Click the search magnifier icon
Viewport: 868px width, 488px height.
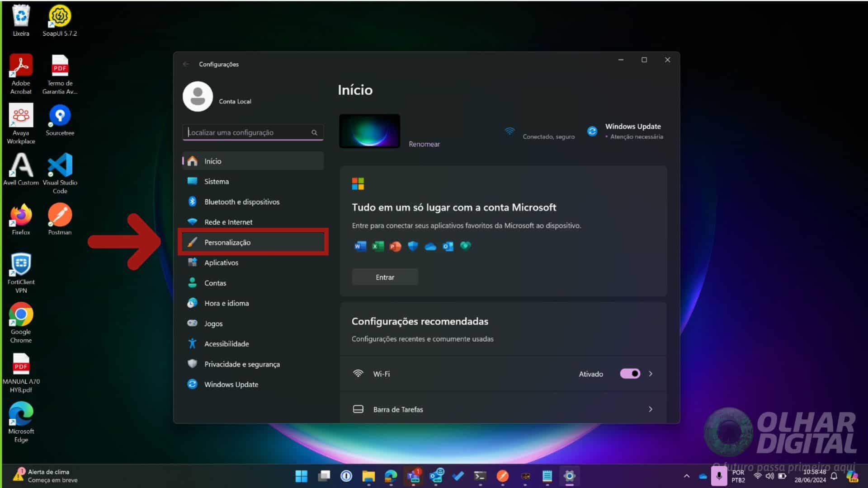[314, 132]
